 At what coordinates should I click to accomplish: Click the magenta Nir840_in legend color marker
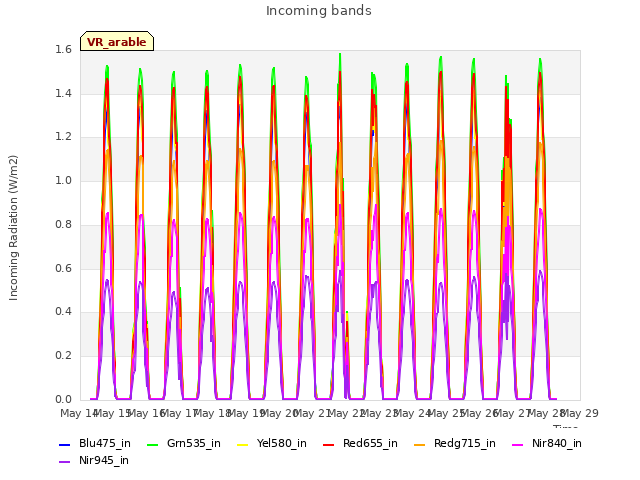point(518,444)
